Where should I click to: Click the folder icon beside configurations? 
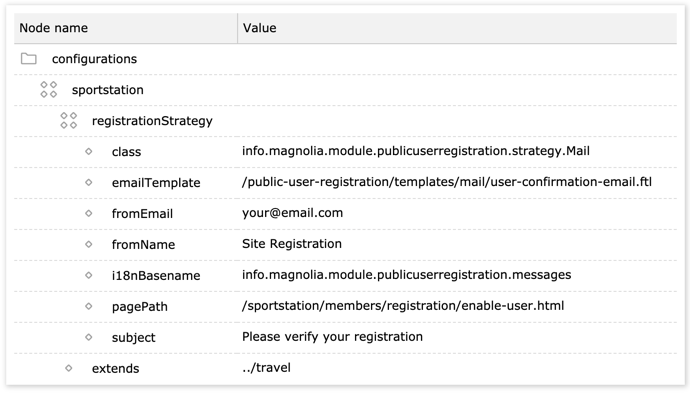point(29,59)
